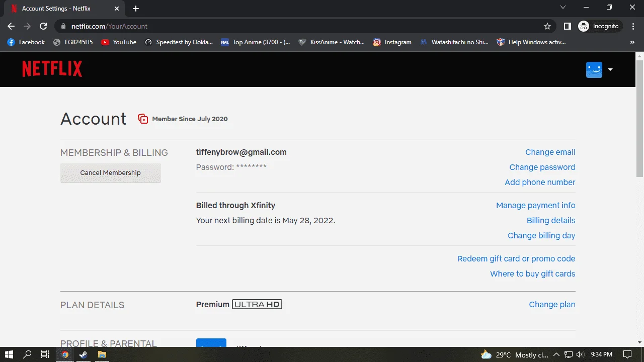Show more bookmarks with the chevron
The width and height of the screenshot is (644, 362).
click(x=632, y=42)
